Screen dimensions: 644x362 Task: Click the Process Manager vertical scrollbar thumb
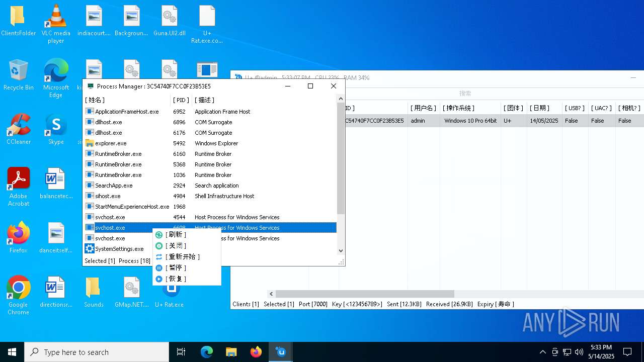[341, 159]
